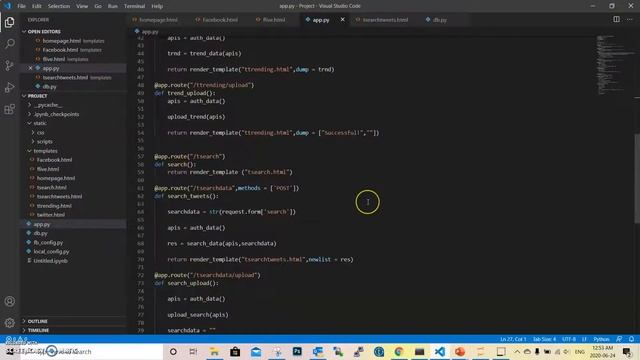Click the Python language mode status item
The height and width of the screenshot is (360, 640).
pyautogui.click(x=601, y=339)
